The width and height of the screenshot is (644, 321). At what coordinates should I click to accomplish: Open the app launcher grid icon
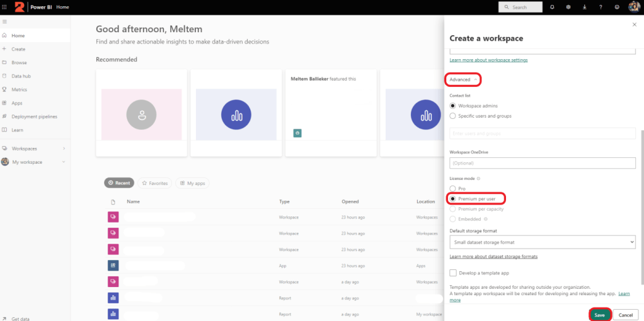pos(6,7)
